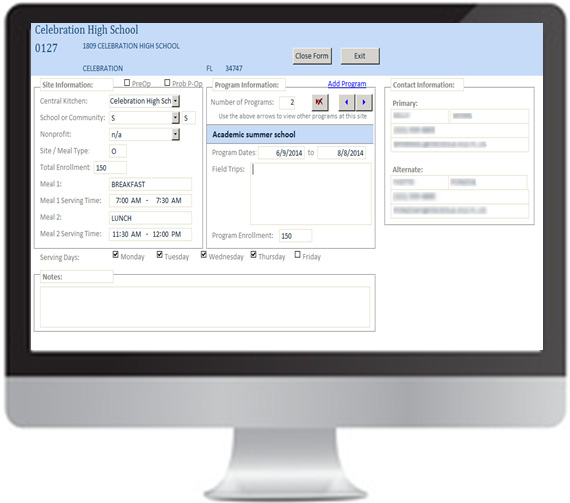Go to next program with right arrow
This screenshot has width=570, height=503.
click(x=364, y=102)
